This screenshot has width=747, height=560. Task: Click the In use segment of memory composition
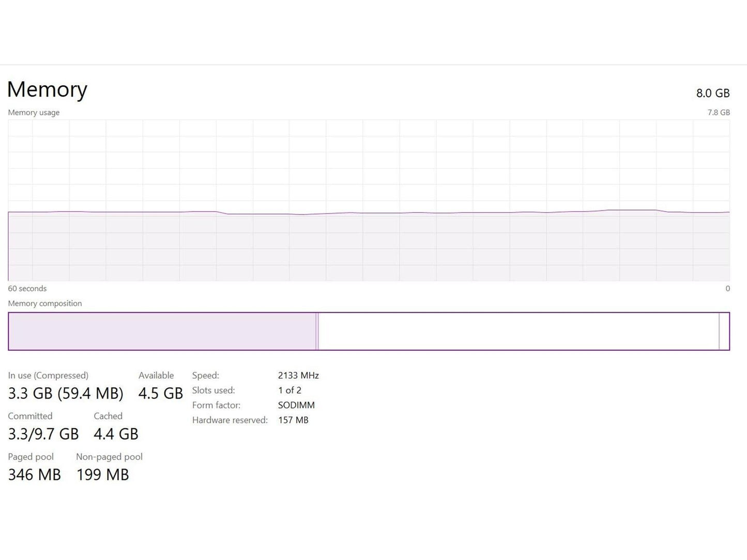tap(162, 331)
